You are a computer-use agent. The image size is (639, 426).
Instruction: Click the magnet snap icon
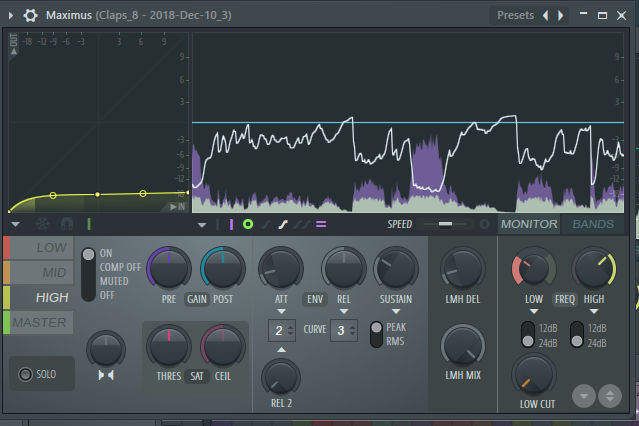[66, 224]
